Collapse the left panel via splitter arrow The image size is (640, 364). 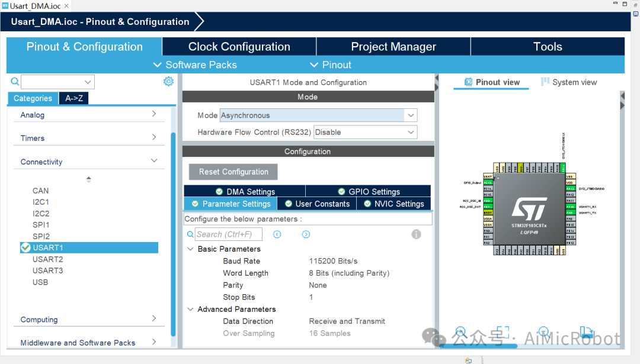click(436, 78)
